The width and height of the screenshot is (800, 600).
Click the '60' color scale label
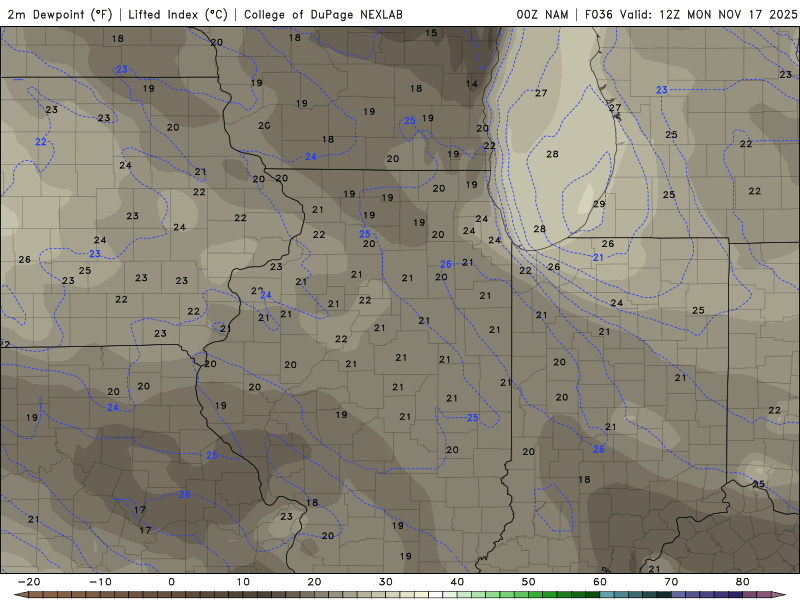600,582
